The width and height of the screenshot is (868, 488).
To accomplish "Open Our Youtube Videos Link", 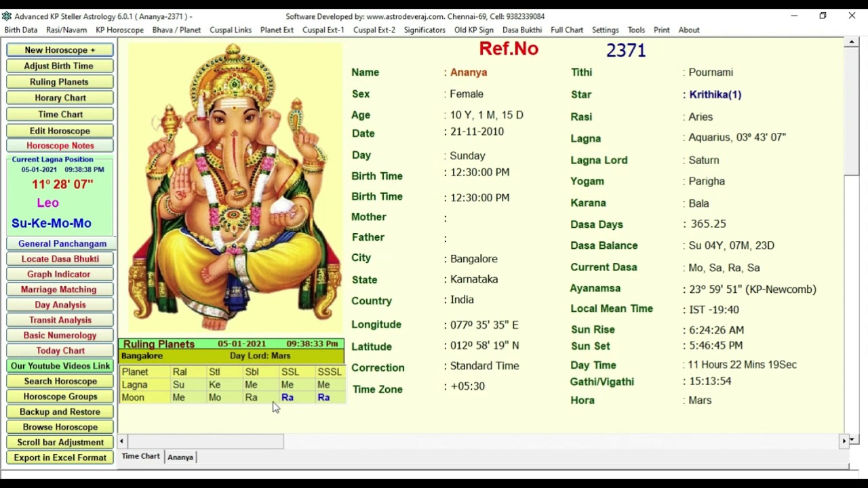I will [x=60, y=366].
